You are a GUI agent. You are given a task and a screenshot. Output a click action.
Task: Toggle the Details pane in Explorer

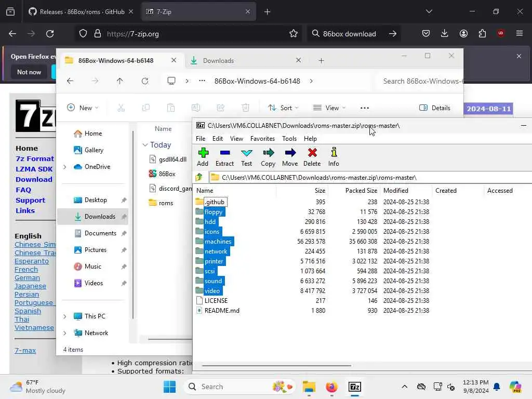click(435, 108)
